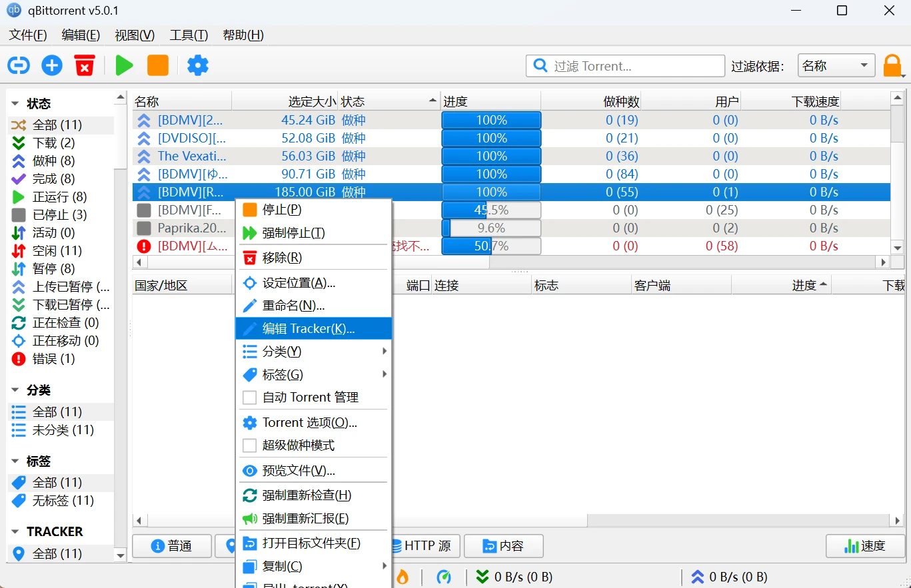Toggle the 超级做种模式 checkbox
The image size is (911, 588).
point(249,445)
